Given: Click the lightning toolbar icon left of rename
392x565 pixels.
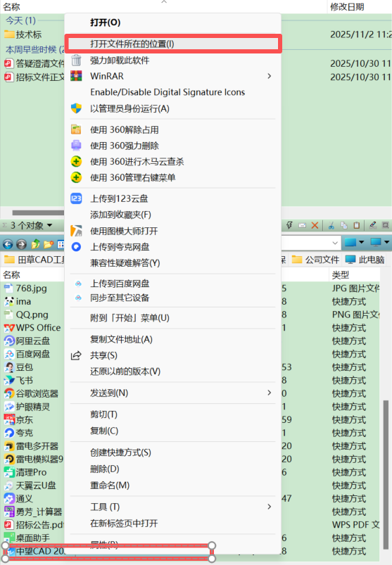Looking at the screenshot, I should point(289,225).
